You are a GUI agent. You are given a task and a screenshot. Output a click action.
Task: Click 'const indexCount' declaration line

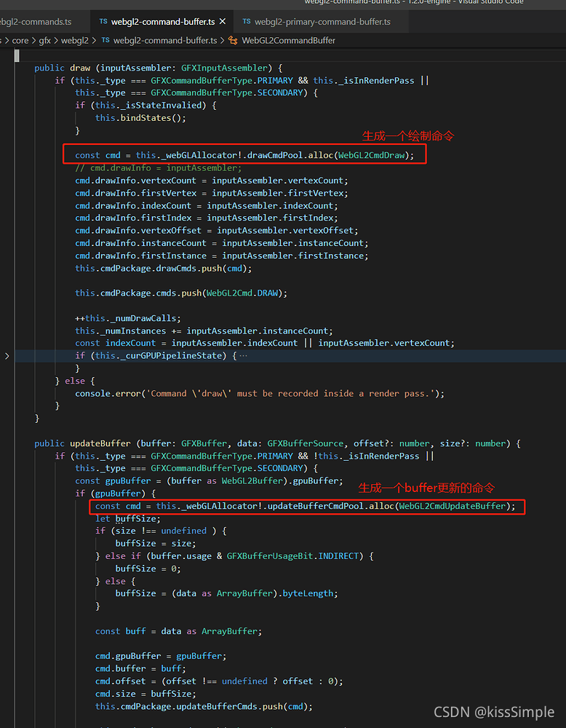click(x=265, y=343)
